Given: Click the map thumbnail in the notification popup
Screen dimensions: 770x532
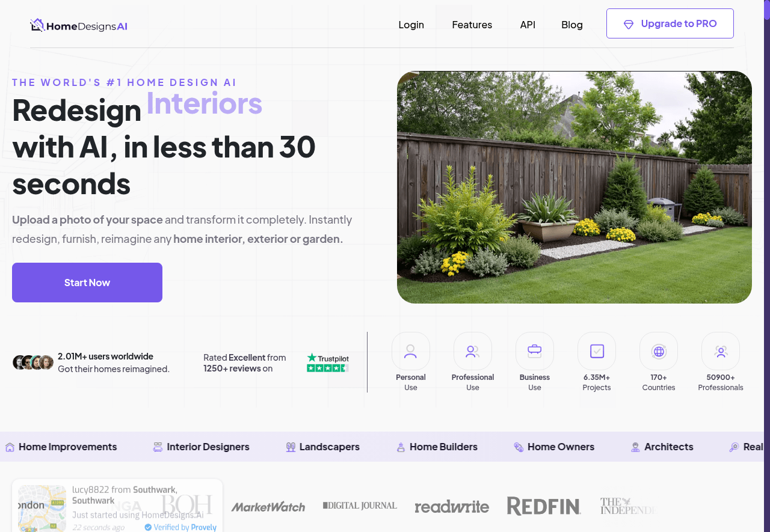Looking at the screenshot, I should coord(41,508).
